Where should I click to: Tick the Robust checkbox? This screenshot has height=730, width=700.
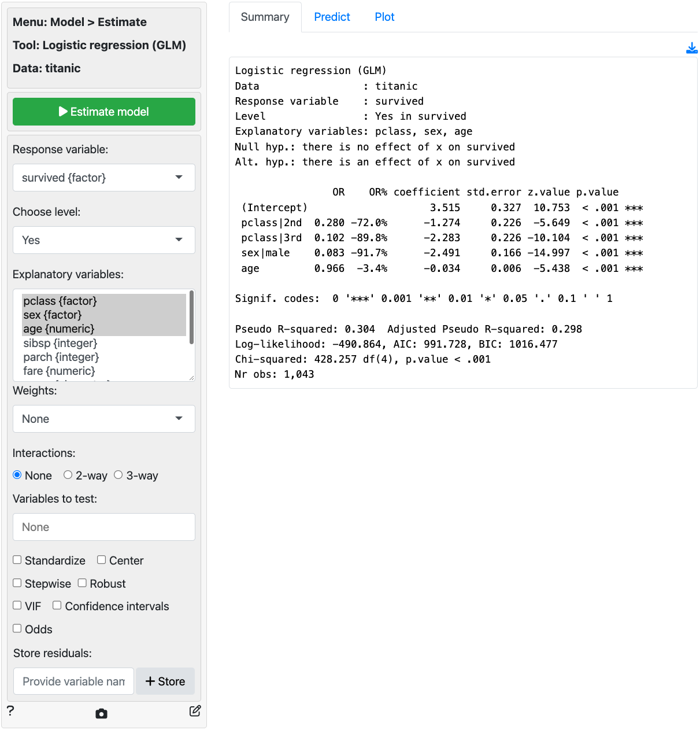click(x=82, y=583)
